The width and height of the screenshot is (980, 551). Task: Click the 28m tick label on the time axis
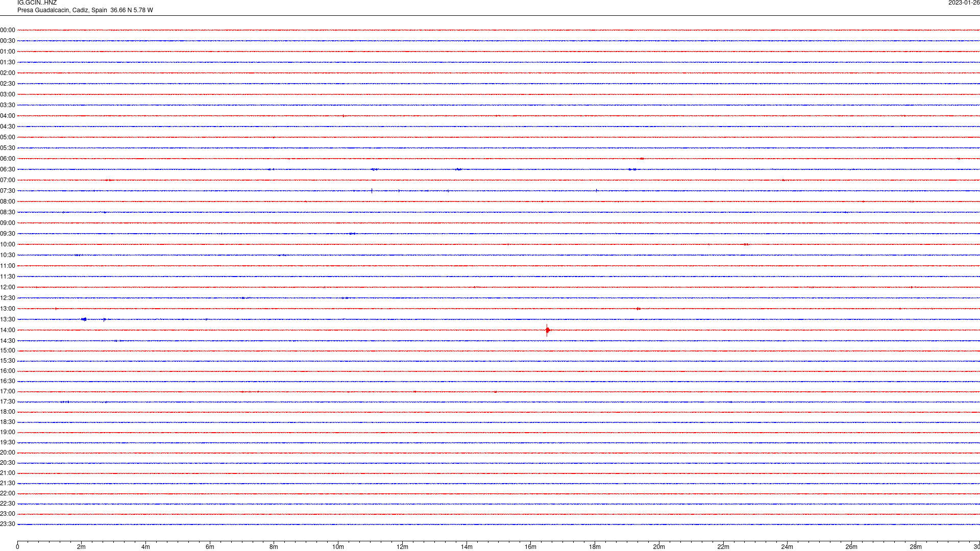pyautogui.click(x=916, y=547)
